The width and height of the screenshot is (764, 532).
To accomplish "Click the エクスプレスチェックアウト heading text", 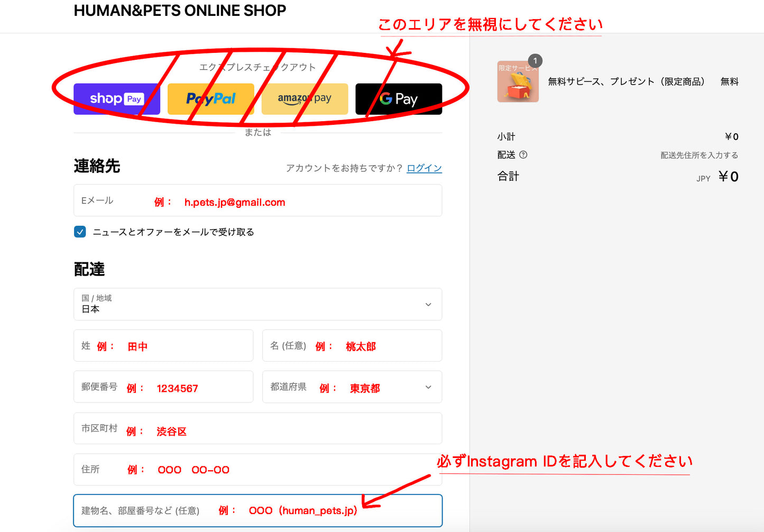I will [257, 67].
